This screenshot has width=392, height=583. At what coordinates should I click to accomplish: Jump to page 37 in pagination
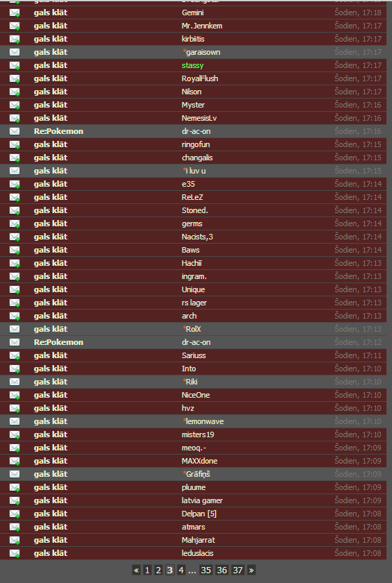[x=238, y=570]
